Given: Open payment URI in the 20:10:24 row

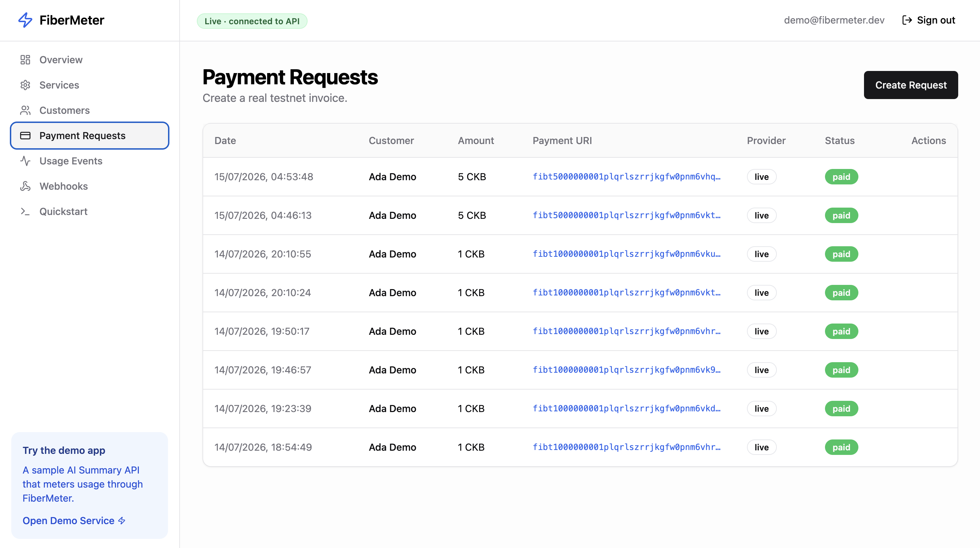Looking at the screenshot, I should [626, 293].
